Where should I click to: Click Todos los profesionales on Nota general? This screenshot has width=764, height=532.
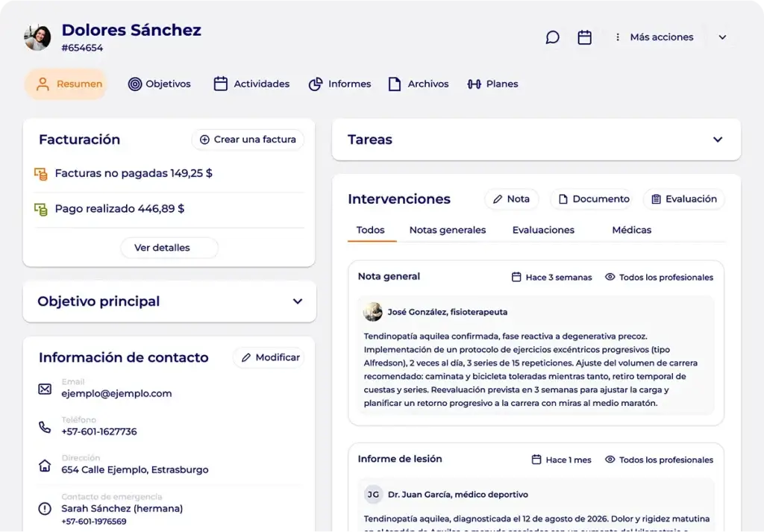[x=666, y=278]
